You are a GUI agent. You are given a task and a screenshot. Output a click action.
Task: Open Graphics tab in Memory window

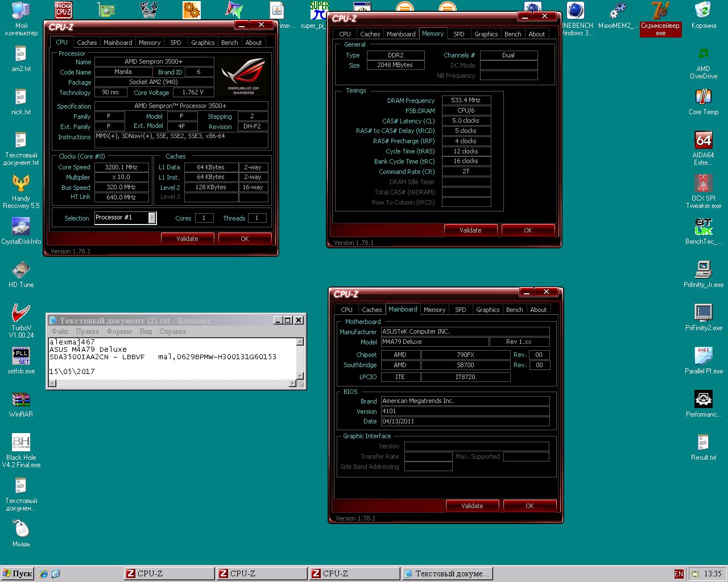pyautogui.click(x=486, y=34)
